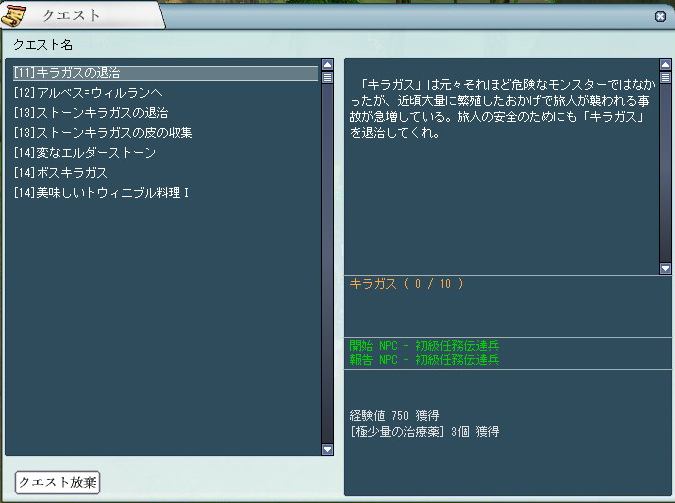675x503 pixels.
Task: Select quest [14] 変なエルダーストーン
Action: (85, 153)
